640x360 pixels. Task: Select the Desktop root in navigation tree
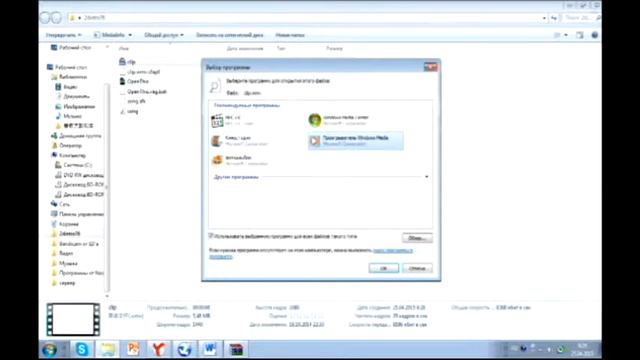click(67, 67)
